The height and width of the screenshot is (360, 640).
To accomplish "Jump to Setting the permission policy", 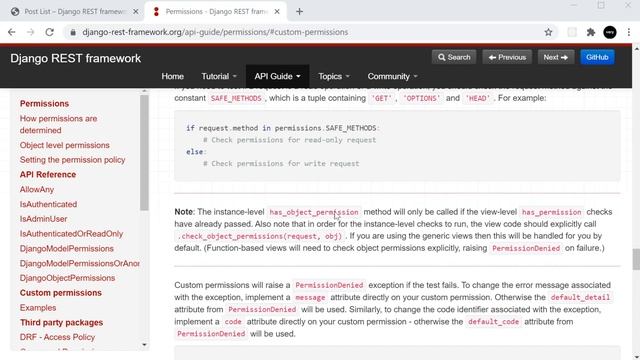I will (72, 160).
